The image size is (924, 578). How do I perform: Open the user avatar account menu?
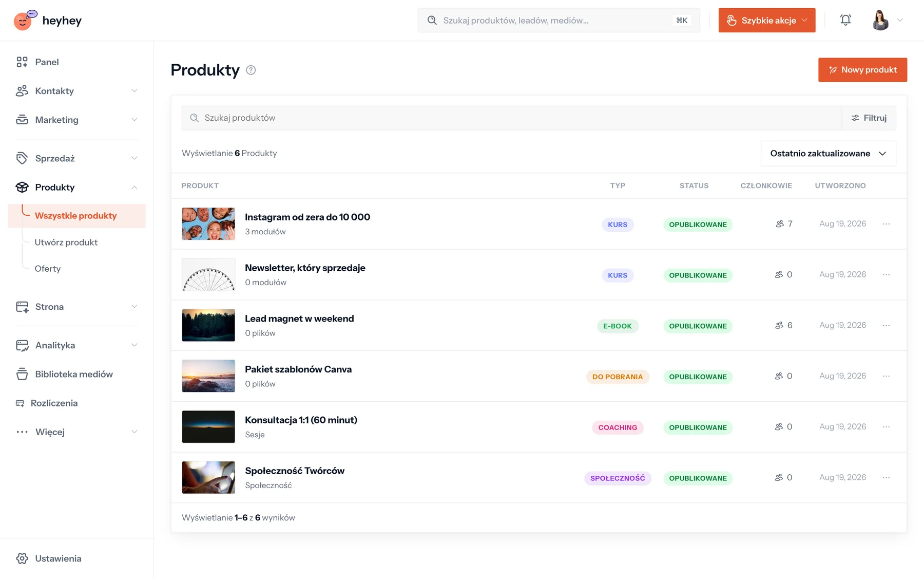point(888,20)
